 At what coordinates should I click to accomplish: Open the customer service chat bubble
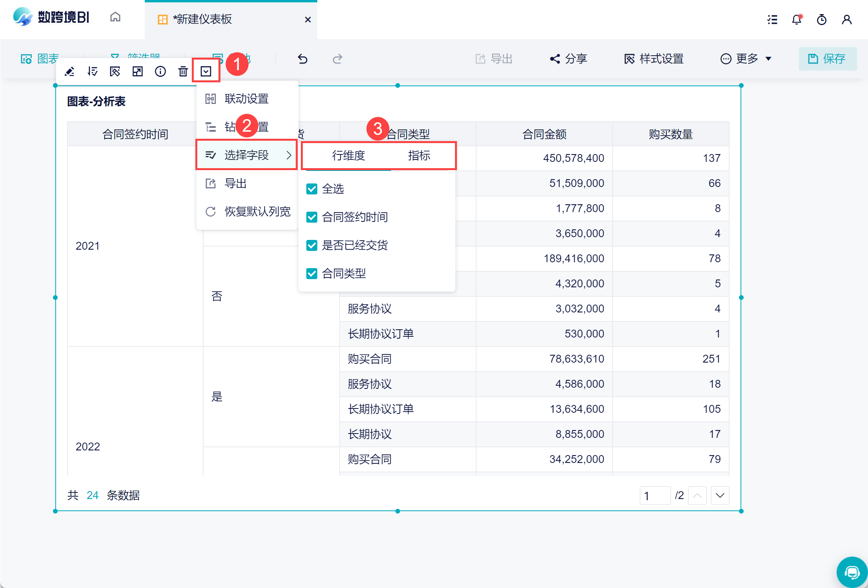pyautogui.click(x=852, y=572)
